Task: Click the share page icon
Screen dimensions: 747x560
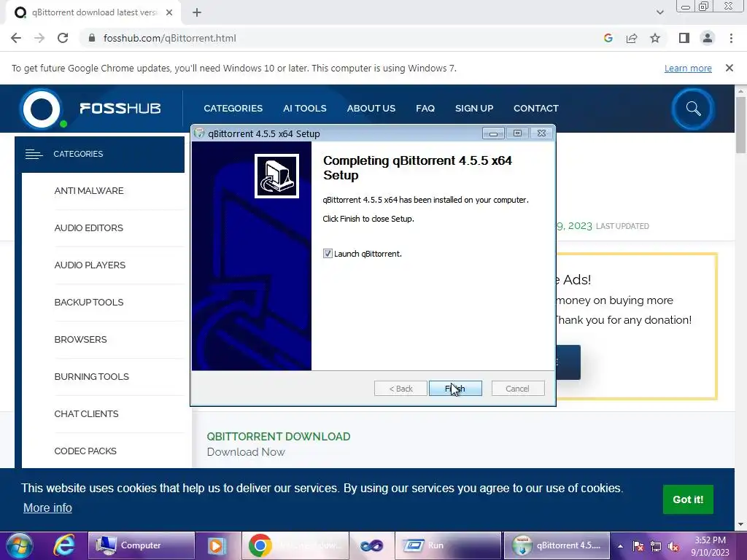Action: (x=632, y=38)
